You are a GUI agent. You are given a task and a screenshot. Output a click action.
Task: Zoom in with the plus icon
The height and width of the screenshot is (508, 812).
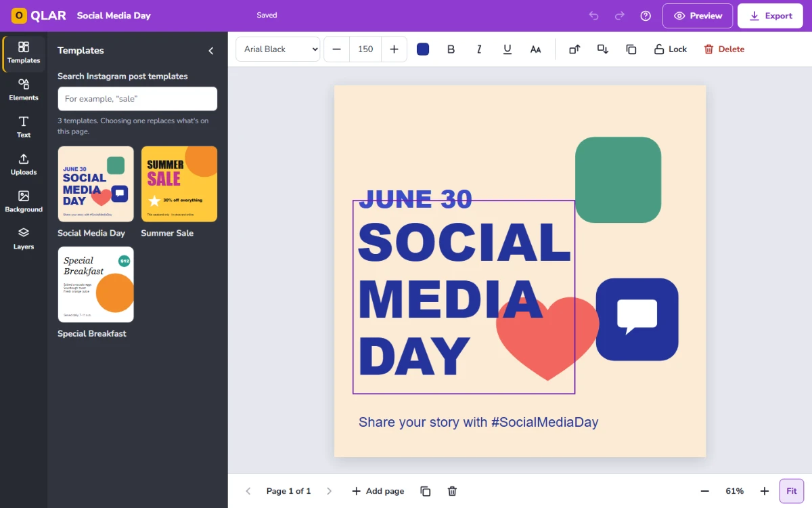pos(765,491)
